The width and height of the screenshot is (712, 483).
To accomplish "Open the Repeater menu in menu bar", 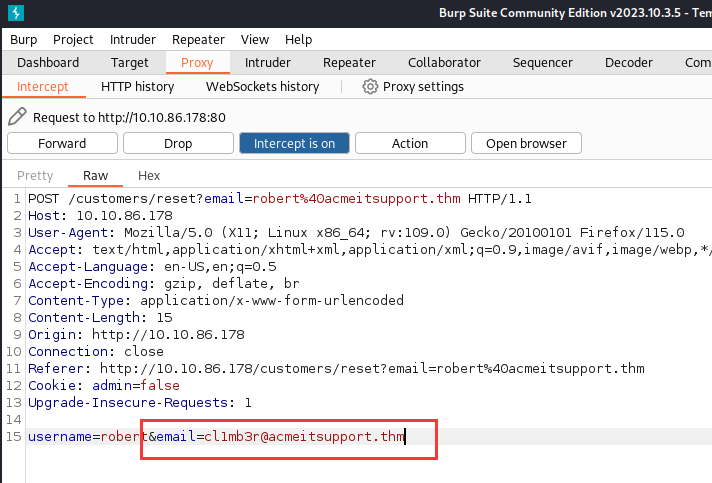I will pyautogui.click(x=198, y=39).
